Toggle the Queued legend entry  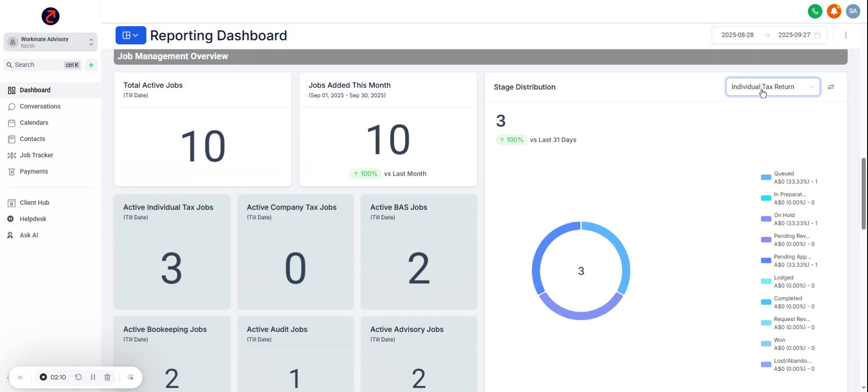[x=789, y=177]
